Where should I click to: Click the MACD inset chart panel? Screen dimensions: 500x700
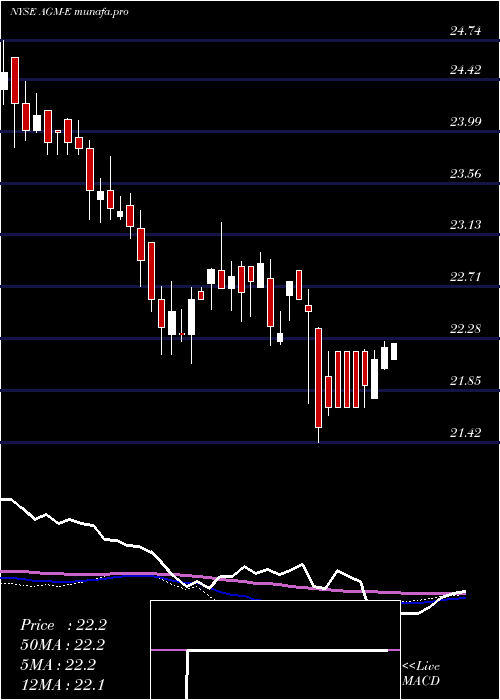coord(275,650)
